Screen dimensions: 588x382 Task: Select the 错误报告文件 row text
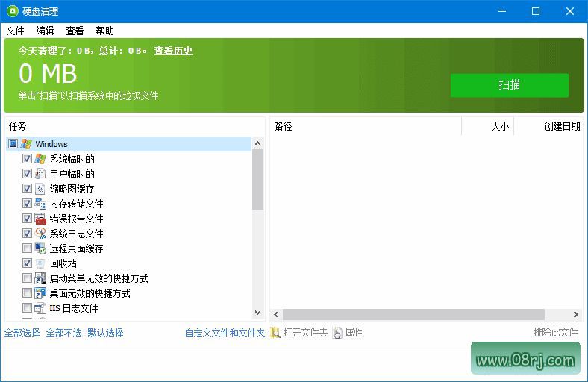(77, 219)
